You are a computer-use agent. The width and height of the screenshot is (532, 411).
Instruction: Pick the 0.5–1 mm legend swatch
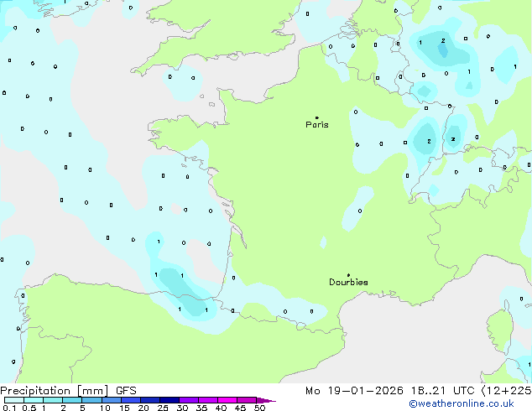point(34,400)
